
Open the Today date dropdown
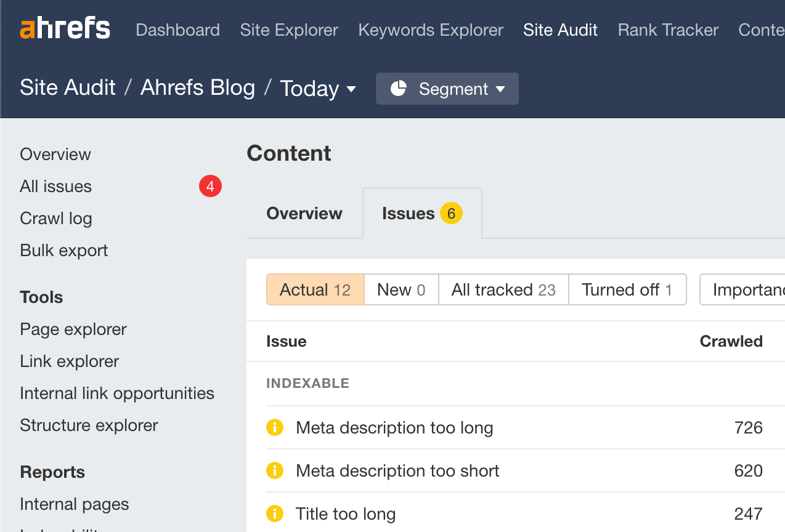pyautogui.click(x=318, y=89)
